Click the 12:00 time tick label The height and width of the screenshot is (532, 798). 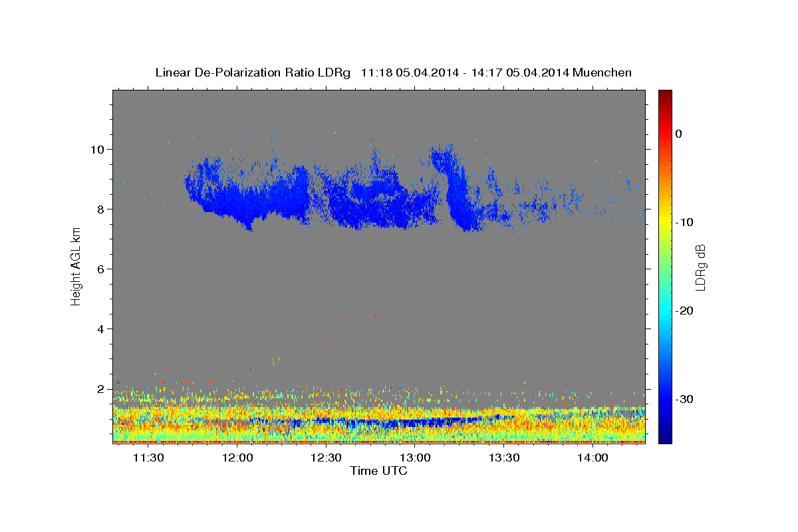pyautogui.click(x=237, y=458)
